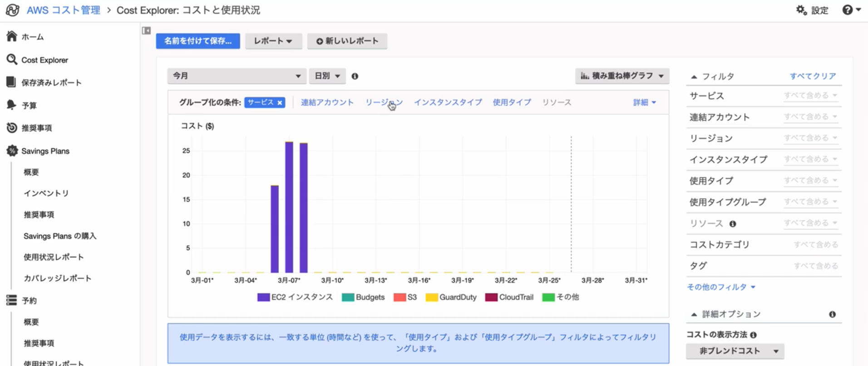Open the 非ブレンドコスト cost display dropdown
The height and width of the screenshot is (366, 868).
pyautogui.click(x=735, y=351)
